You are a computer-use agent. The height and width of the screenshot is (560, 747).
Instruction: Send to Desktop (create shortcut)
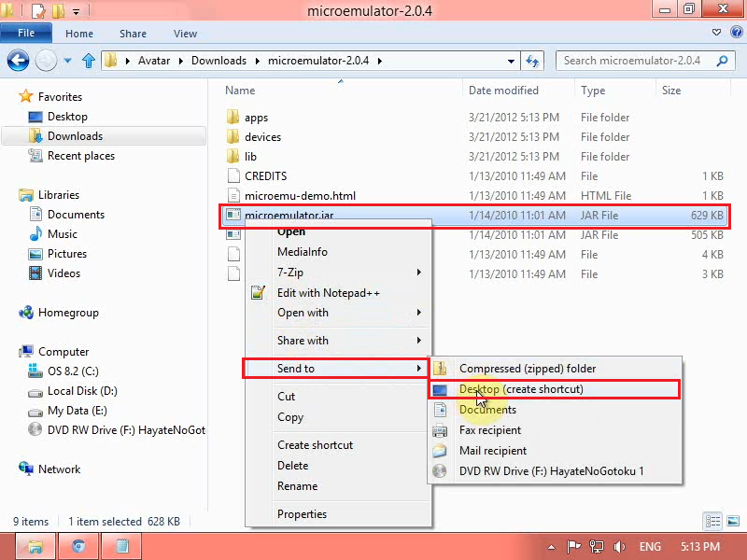point(555,389)
